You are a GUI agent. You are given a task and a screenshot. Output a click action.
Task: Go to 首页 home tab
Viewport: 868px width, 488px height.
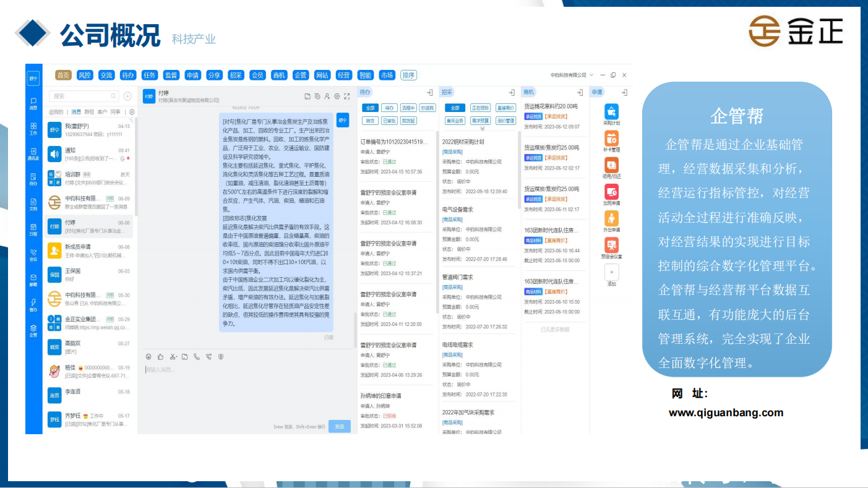tap(63, 75)
